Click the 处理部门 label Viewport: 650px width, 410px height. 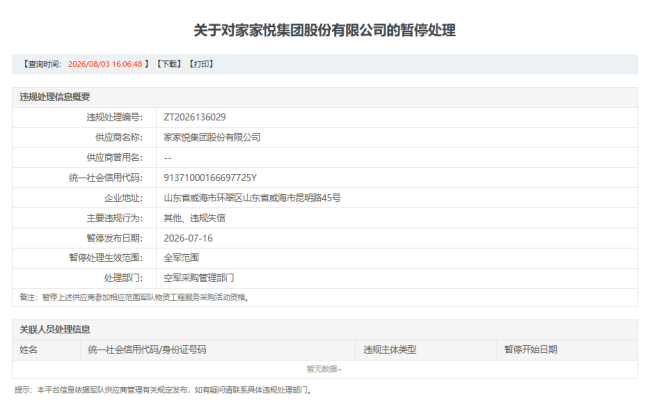tap(124, 278)
